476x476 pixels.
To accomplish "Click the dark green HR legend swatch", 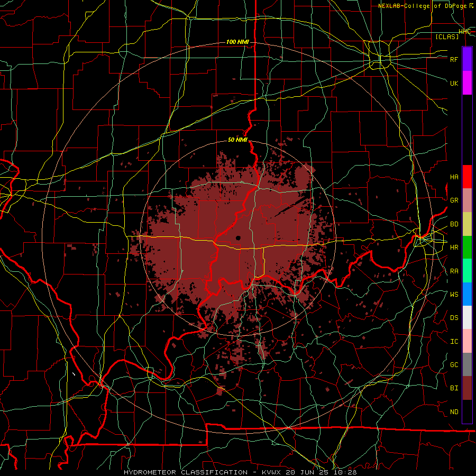I will [x=467, y=247].
